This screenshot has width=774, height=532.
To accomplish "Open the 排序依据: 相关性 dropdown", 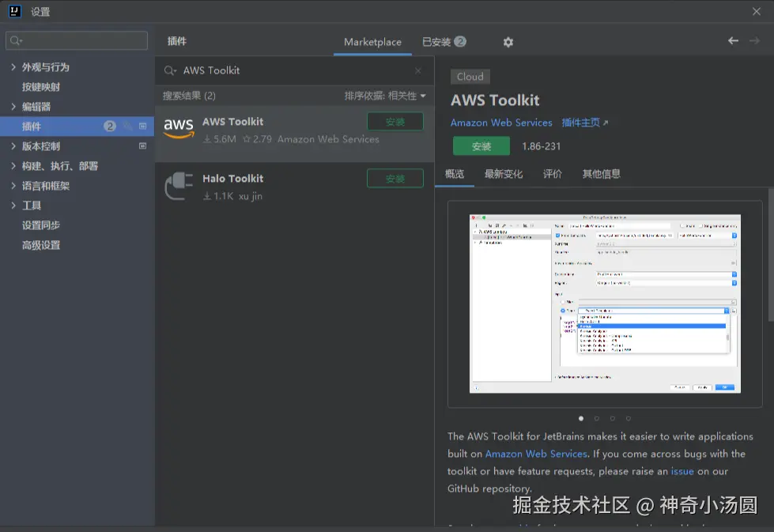I will 385,96.
